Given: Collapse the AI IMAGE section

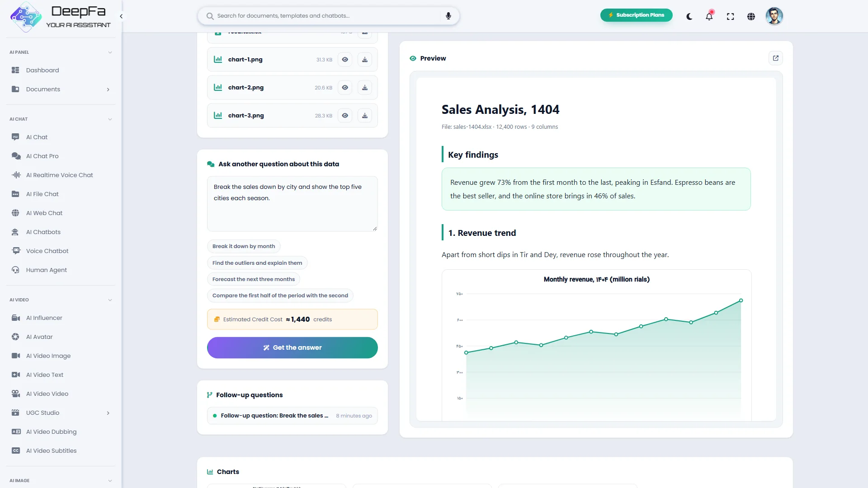Looking at the screenshot, I should 110,481.
